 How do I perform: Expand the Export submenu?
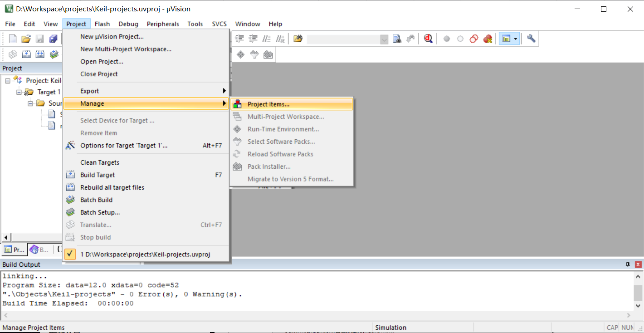[x=146, y=91]
